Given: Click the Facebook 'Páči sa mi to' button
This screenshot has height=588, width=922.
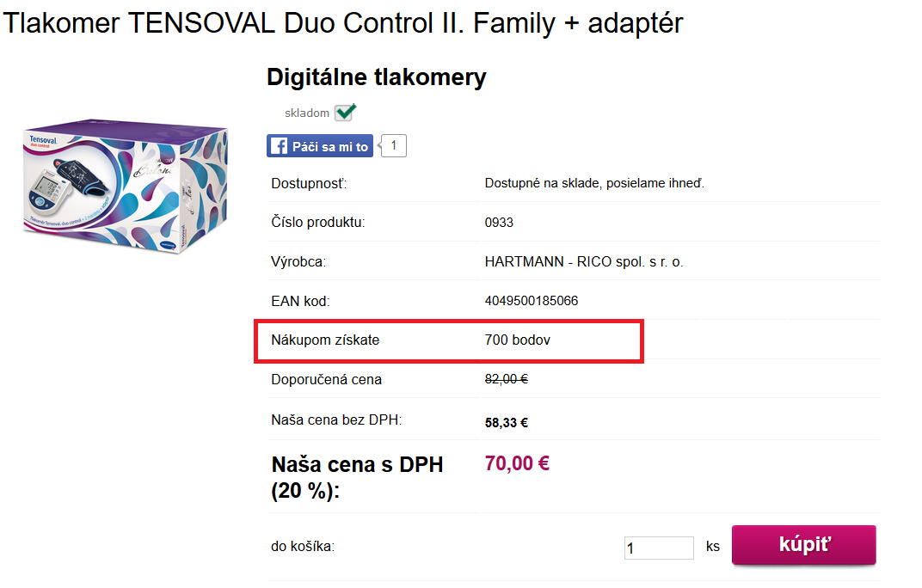Looking at the screenshot, I should click(x=320, y=146).
